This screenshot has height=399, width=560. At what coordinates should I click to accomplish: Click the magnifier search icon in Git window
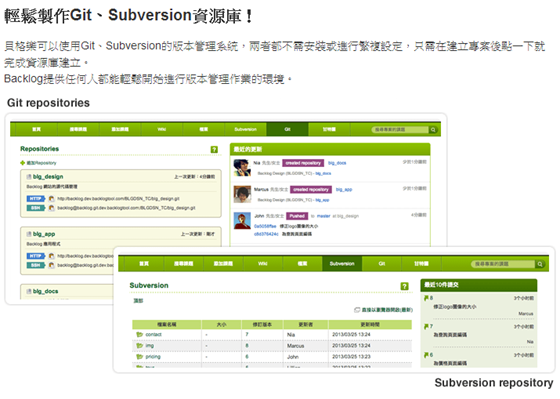point(433,130)
